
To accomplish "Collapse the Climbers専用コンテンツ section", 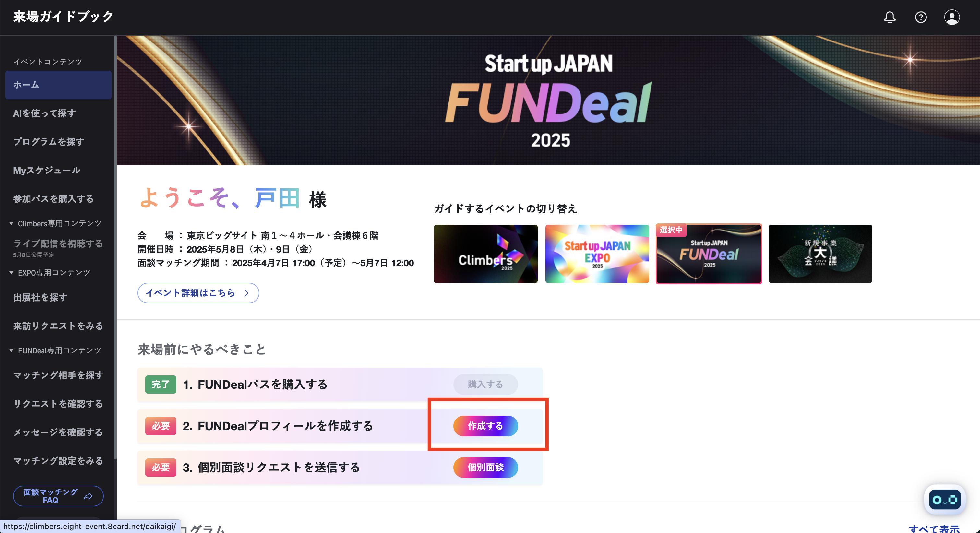I will [11, 223].
